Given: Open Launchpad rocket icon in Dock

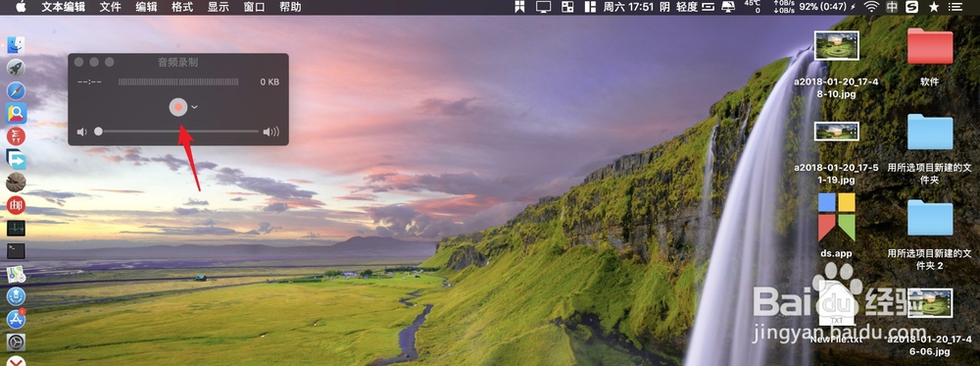Looking at the screenshot, I should click(x=16, y=68).
